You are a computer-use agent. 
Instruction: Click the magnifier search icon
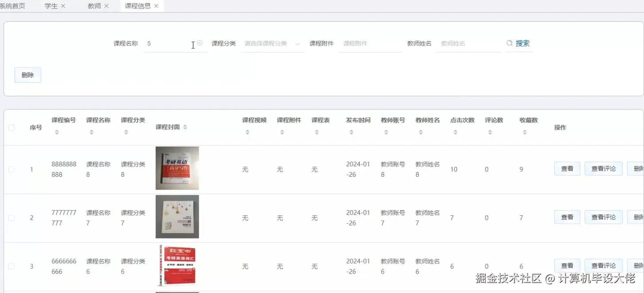(x=509, y=43)
